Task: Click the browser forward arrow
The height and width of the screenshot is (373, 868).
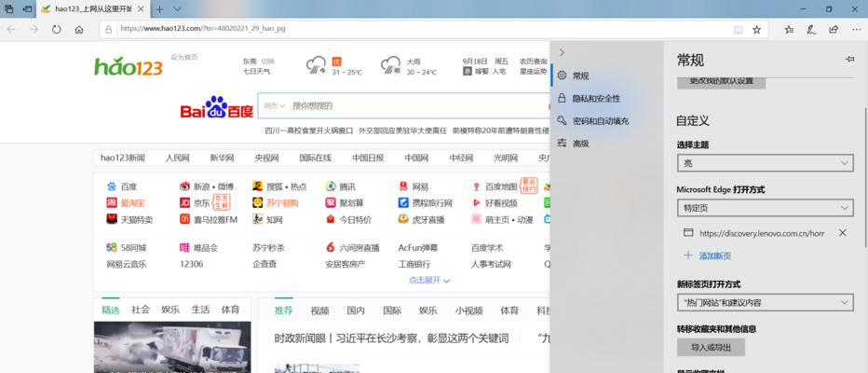Action: 34,30
